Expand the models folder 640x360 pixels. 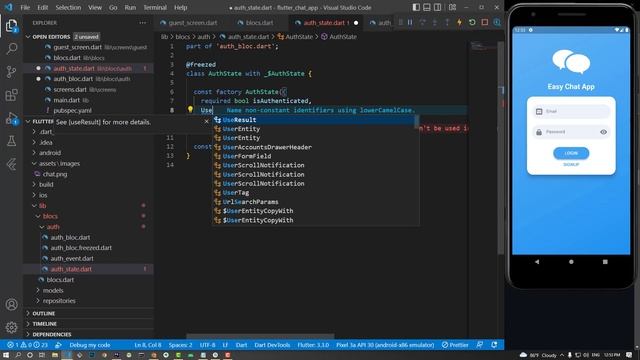[x=53, y=290]
